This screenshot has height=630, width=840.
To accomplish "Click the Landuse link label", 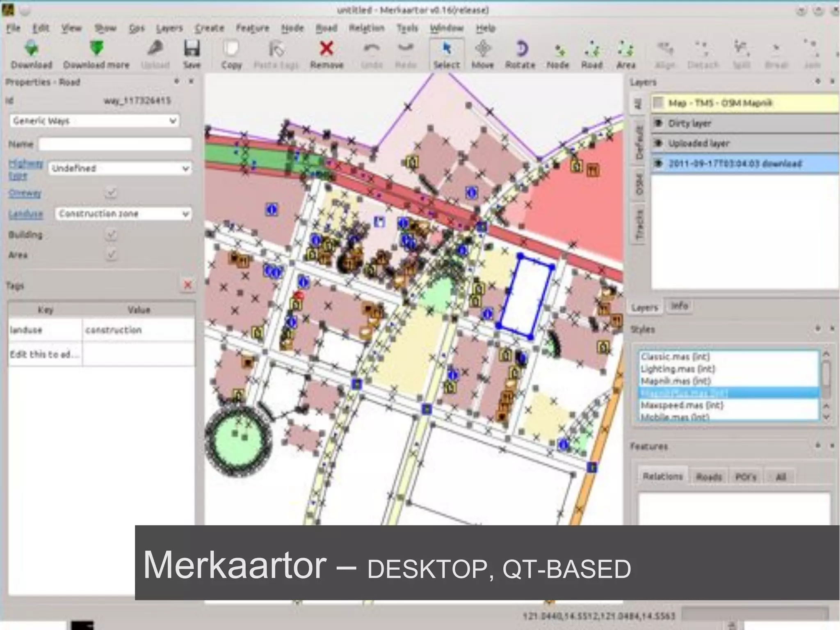I will pyautogui.click(x=25, y=213).
